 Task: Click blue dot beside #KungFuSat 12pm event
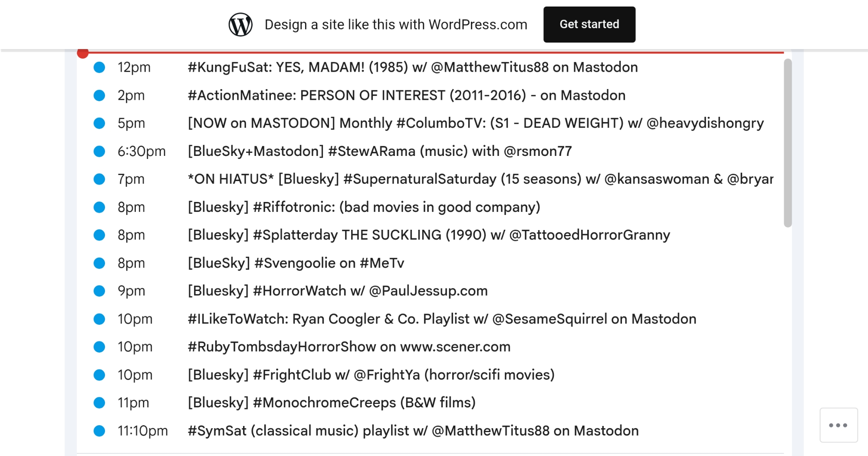tap(99, 67)
